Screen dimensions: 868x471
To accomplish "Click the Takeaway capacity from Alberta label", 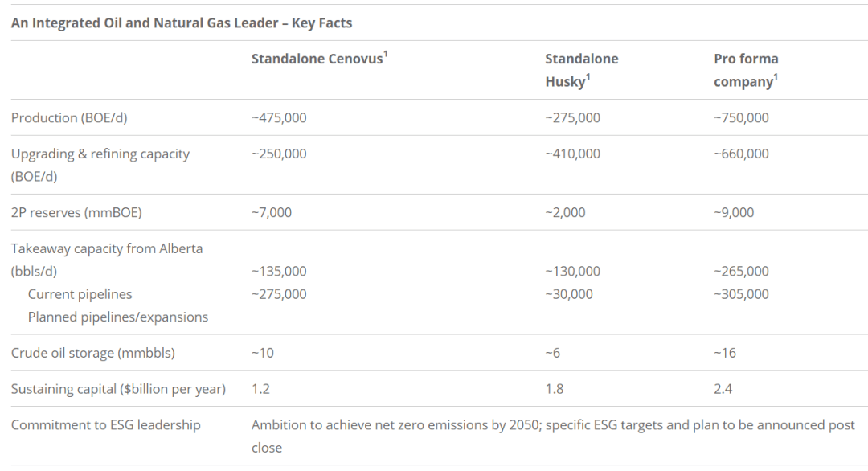I will [x=107, y=260].
